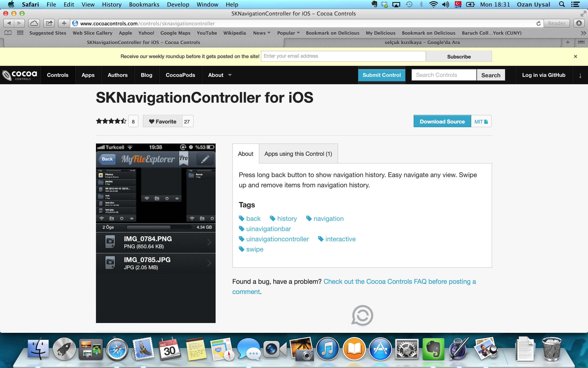This screenshot has height=368, width=588.
Task: Click the Download Source button
Action: coord(442,121)
